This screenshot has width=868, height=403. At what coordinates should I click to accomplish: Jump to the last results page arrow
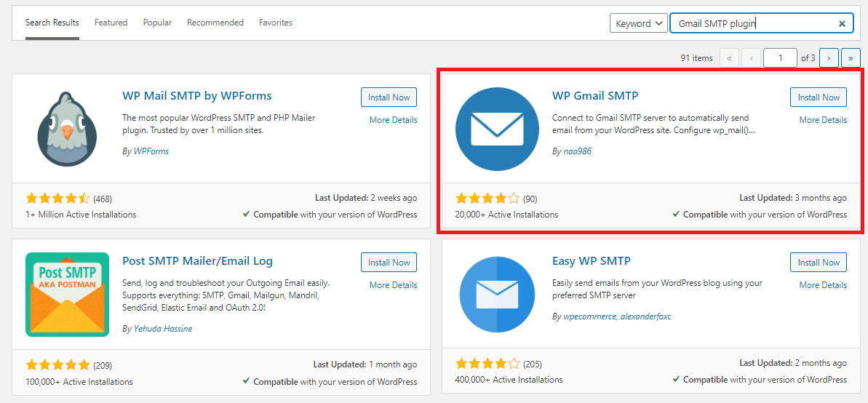coord(851,57)
